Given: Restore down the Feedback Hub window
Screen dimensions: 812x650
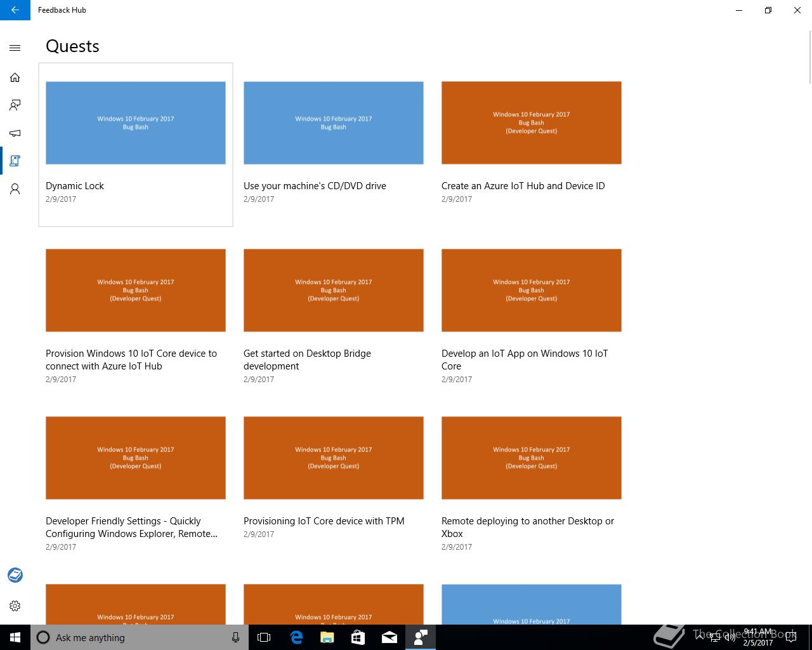Looking at the screenshot, I should (x=768, y=10).
